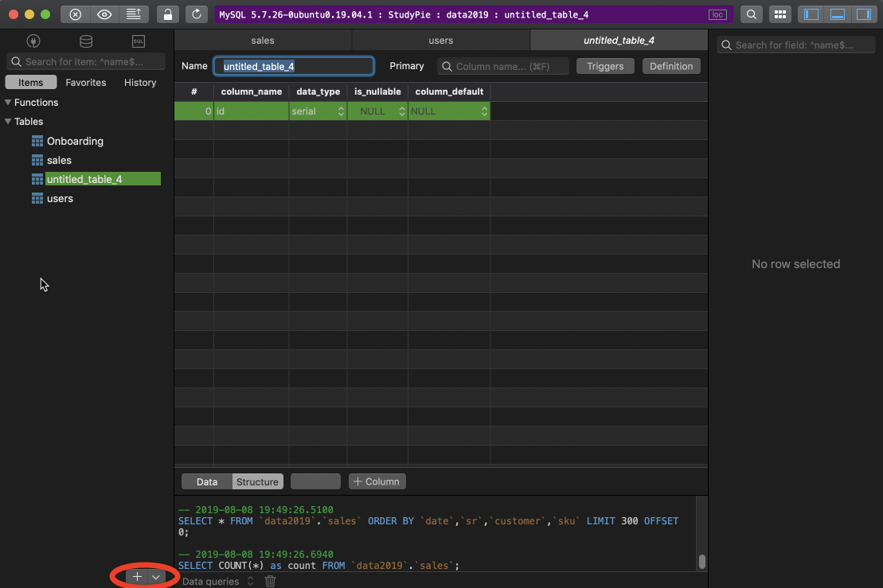Toggle the bottom console panel icon
The height and width of the screenshot is (588, 883).
tap(838, 14)
